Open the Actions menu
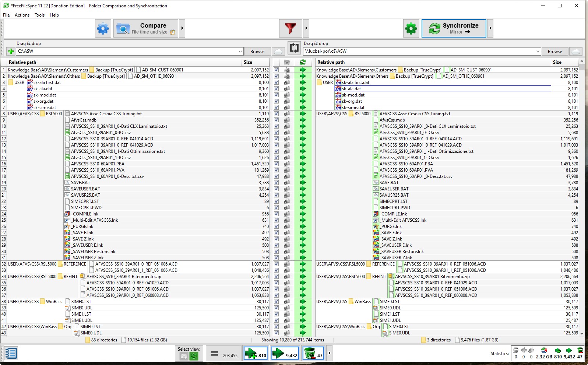This screenshot has width=588, height=365. [22, 15]
